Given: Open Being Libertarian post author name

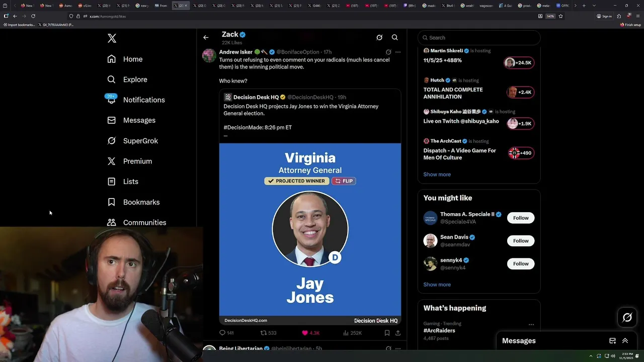Looking at the screenshot, I should pyautogui.click(x=241, y=348).
